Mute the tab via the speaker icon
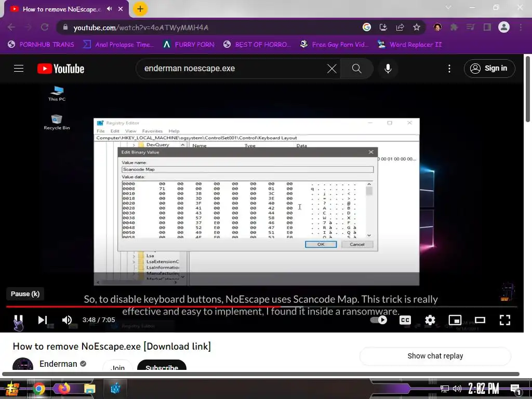Image resolution: width=532 pixels, height=399 pixels. tap(109, 9)
